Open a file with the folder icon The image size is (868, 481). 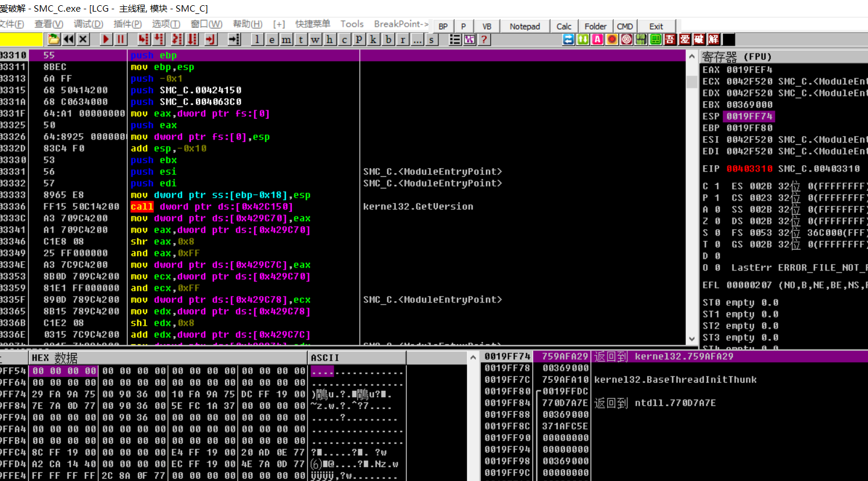[53, 40]
